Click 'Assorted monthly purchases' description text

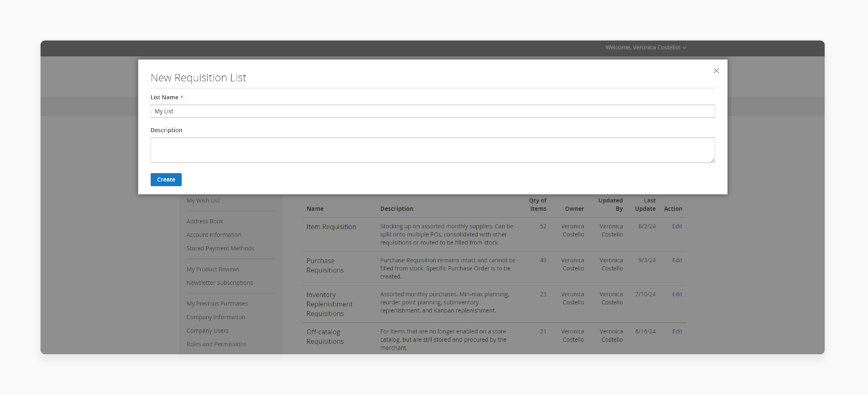coord(444,302)
